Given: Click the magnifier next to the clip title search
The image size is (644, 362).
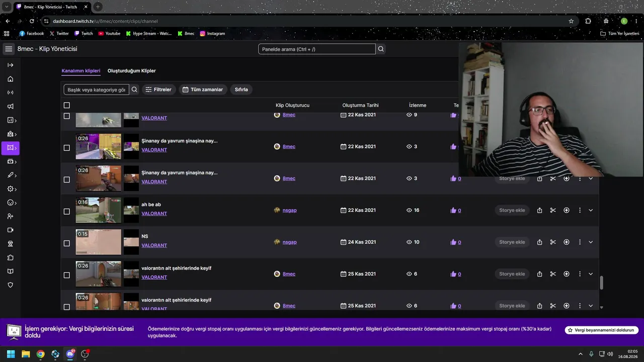Looking at the screenshot, I should 134,89.
